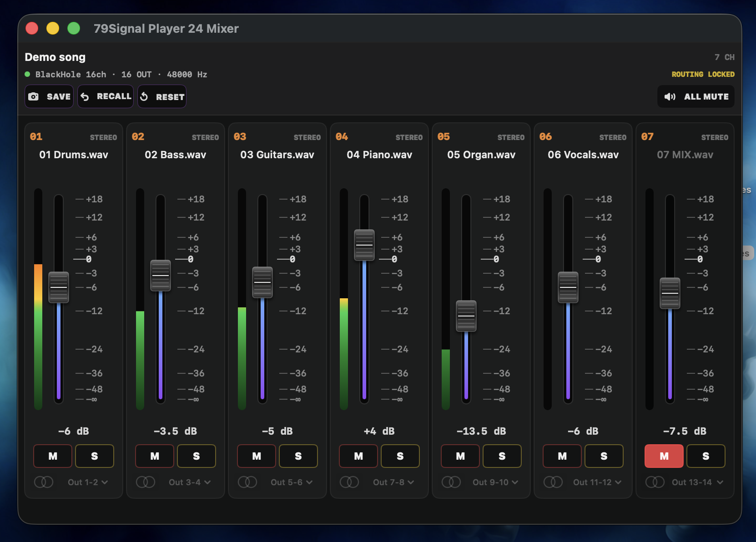Open the Out 7-8 routing dropdown
This screenshot has height=542, width=756.
coord(393,482)
